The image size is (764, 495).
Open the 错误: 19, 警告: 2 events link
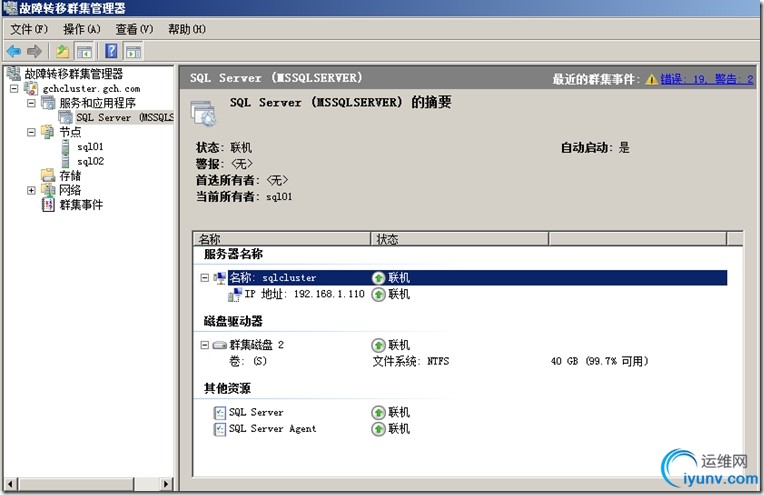[x=707, y=79]
